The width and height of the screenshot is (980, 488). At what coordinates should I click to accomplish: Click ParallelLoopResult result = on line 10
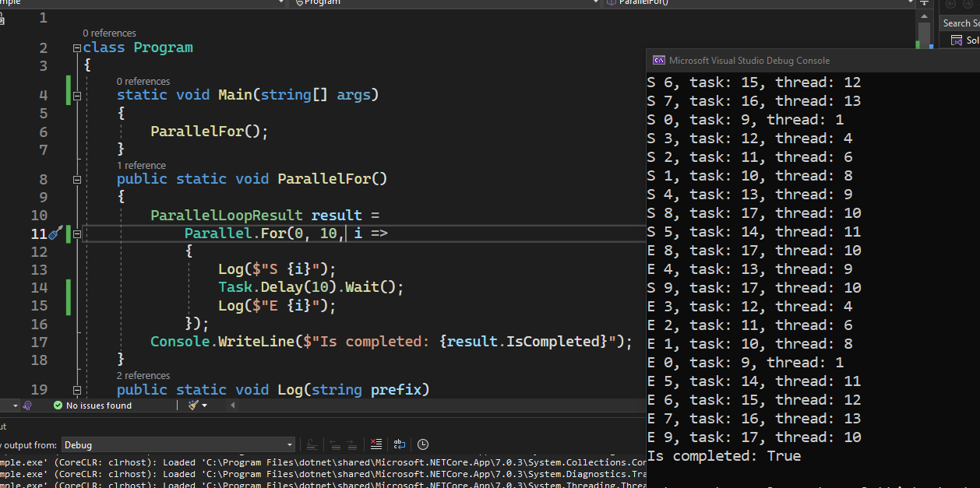pyautogui.click(x=265, y=216)
